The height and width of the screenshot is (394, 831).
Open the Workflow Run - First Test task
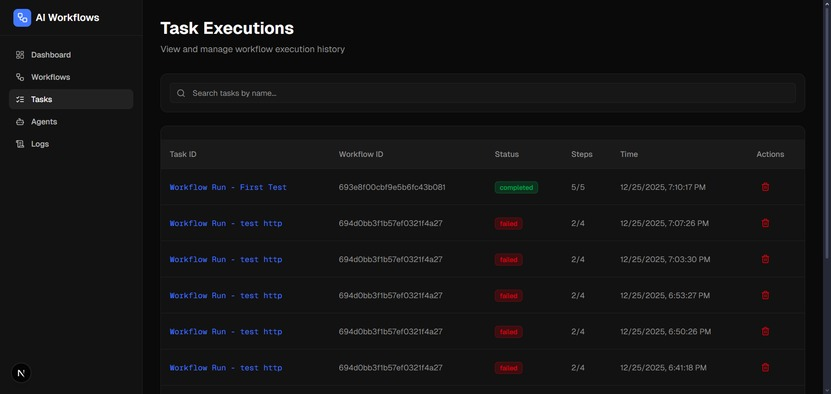[228, 187]
